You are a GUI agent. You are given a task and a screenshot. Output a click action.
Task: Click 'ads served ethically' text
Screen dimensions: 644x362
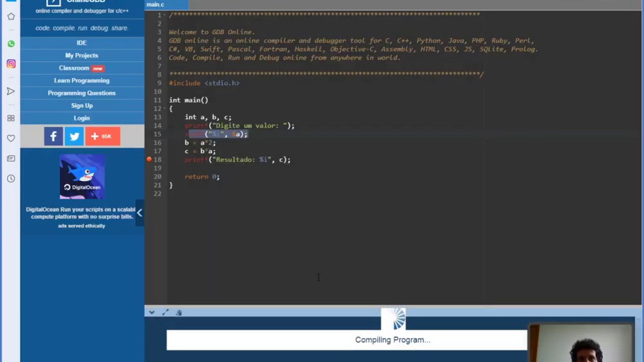point(82,226)
